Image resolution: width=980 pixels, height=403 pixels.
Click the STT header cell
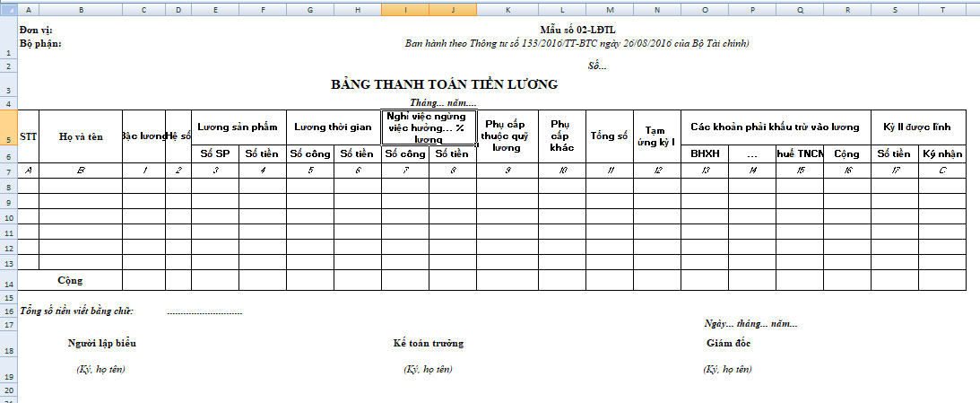pos(29,136)
